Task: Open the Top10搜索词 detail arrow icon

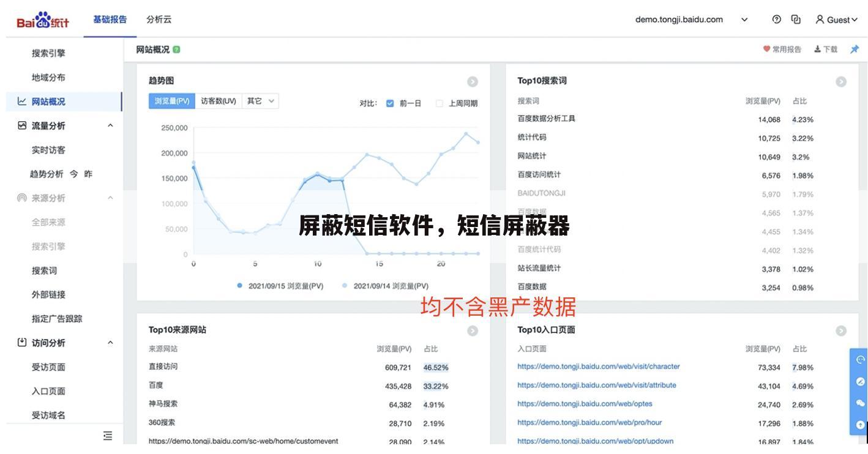Action: (841, 81)
